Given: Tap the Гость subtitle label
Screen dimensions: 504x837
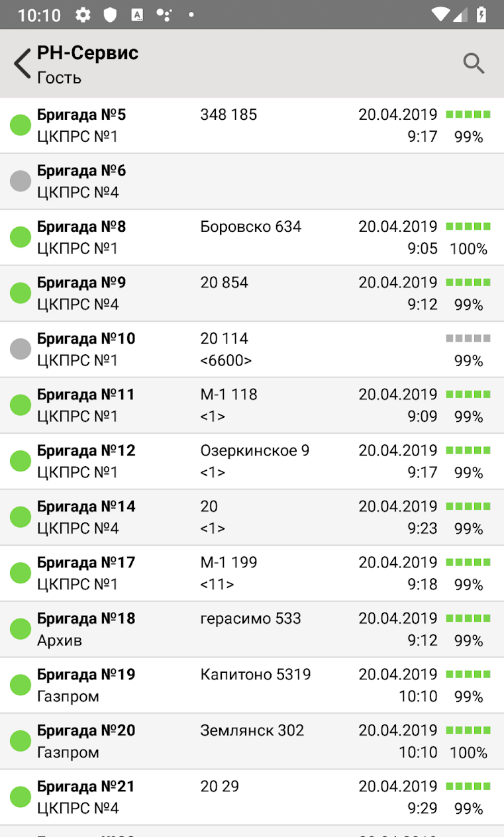Looking at the screenshot, I should point(60,78).
